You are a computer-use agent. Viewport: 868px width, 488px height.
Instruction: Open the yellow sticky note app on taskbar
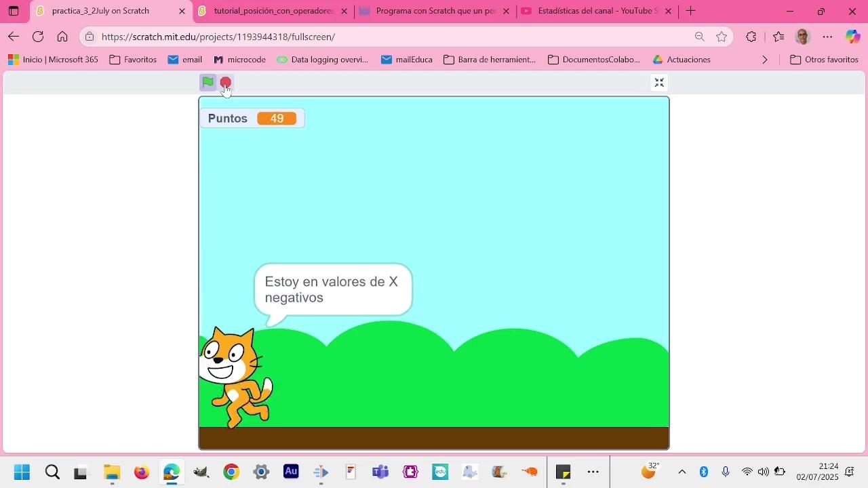point(563,472)
